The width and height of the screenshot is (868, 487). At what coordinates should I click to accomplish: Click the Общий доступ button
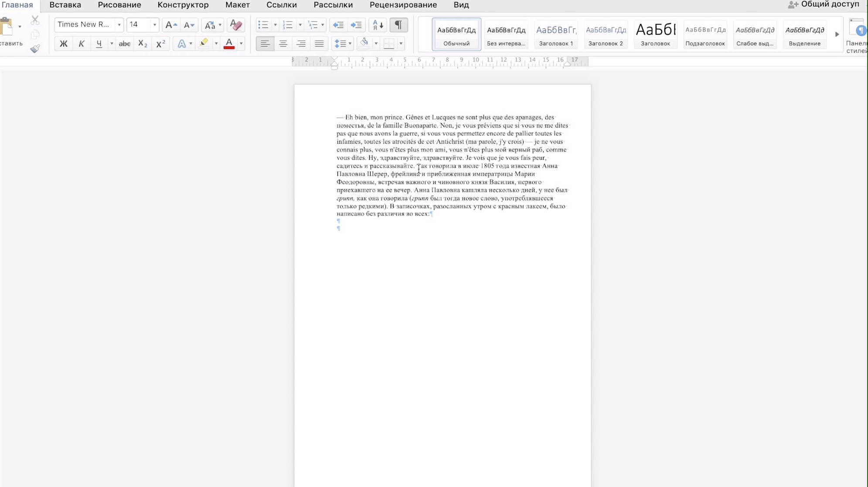(824, 4)
